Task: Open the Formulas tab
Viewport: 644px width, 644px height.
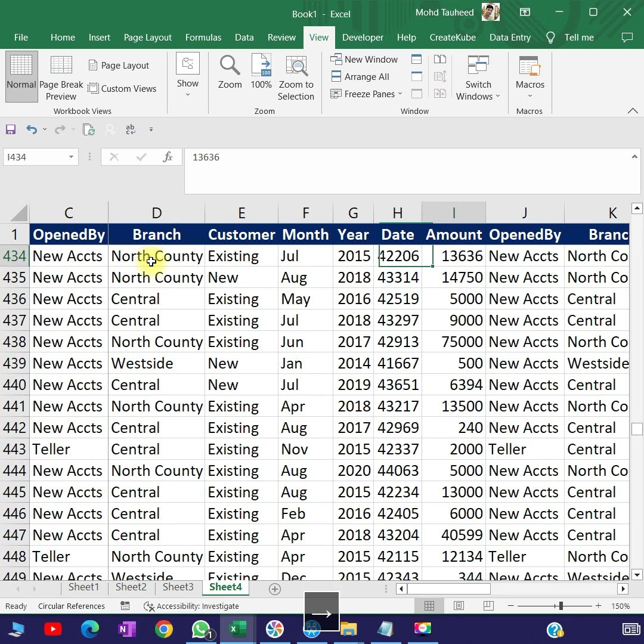Action: click(x=203, y=38)
